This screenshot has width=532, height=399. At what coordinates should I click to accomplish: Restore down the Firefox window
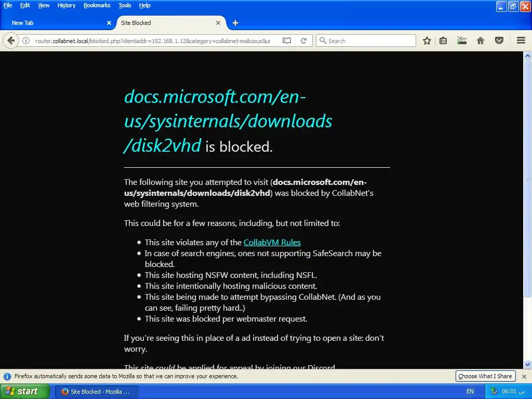(513, 6)
